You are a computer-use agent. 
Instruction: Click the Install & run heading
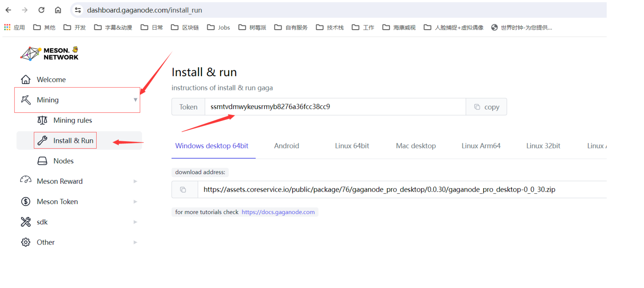[x=204, y=72]
